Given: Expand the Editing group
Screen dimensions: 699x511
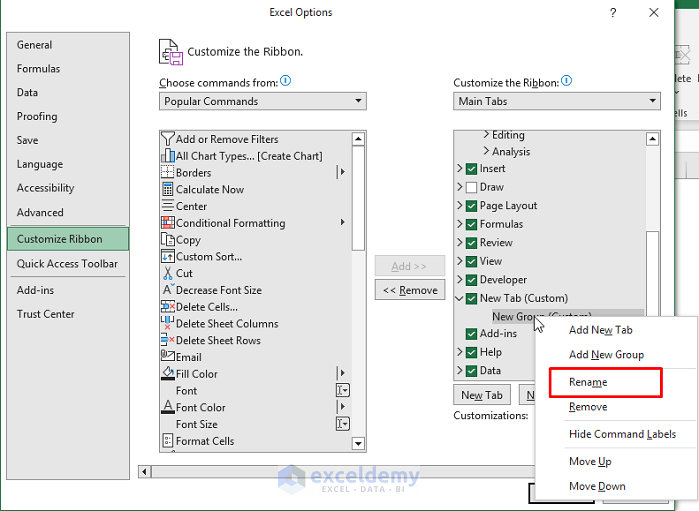Looking at the screenshot, I should (x=486, y=134).
